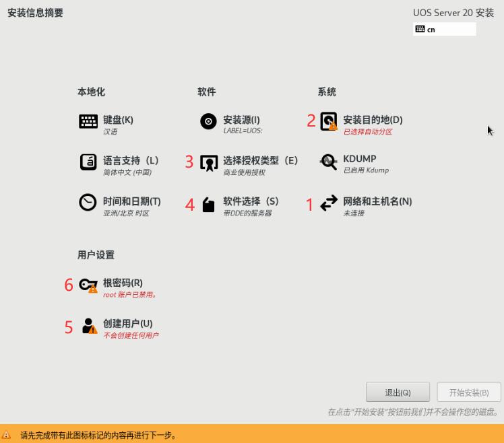Click the 网络和主机名 arrows icon

(329, 203)
